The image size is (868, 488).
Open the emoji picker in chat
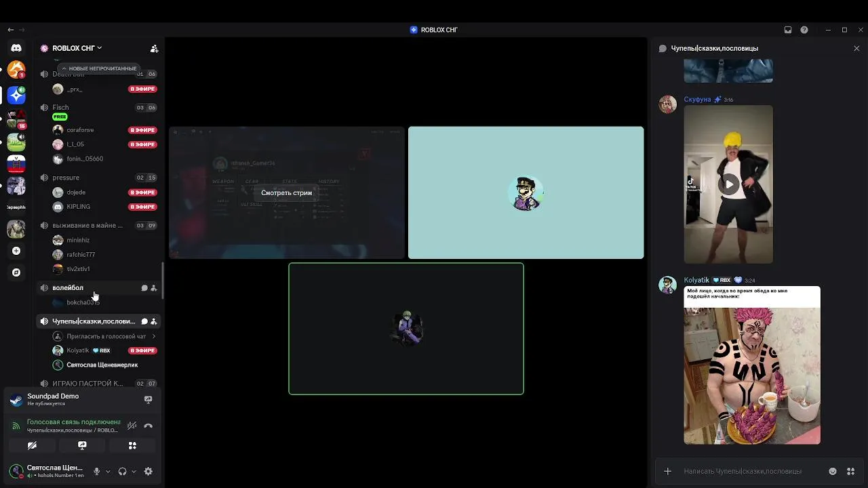pos(833,471)
